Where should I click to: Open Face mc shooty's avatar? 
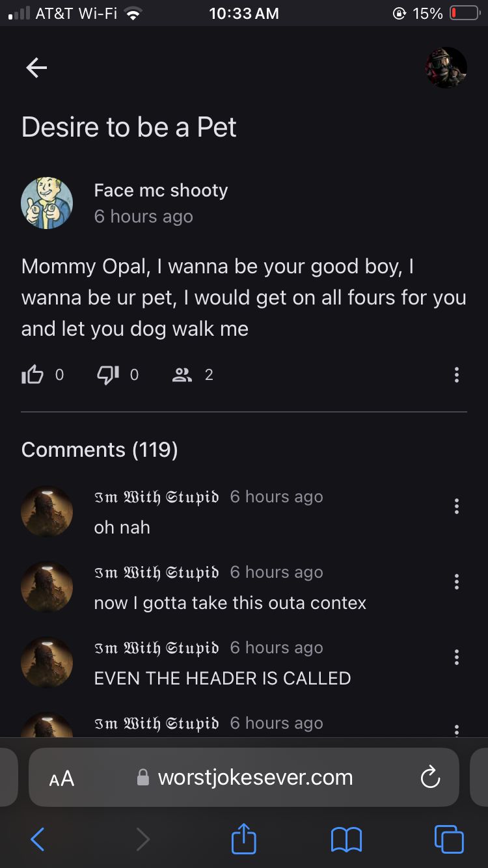47,202
